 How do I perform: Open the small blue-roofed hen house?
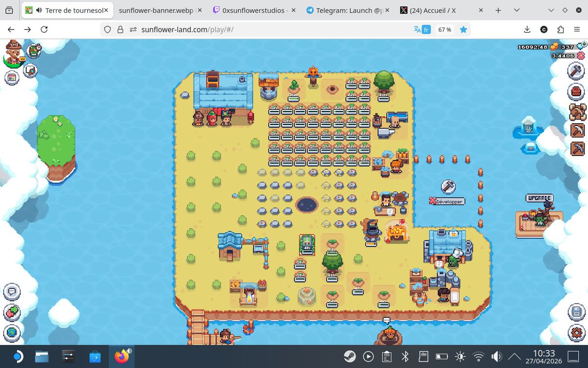point(231,246)
